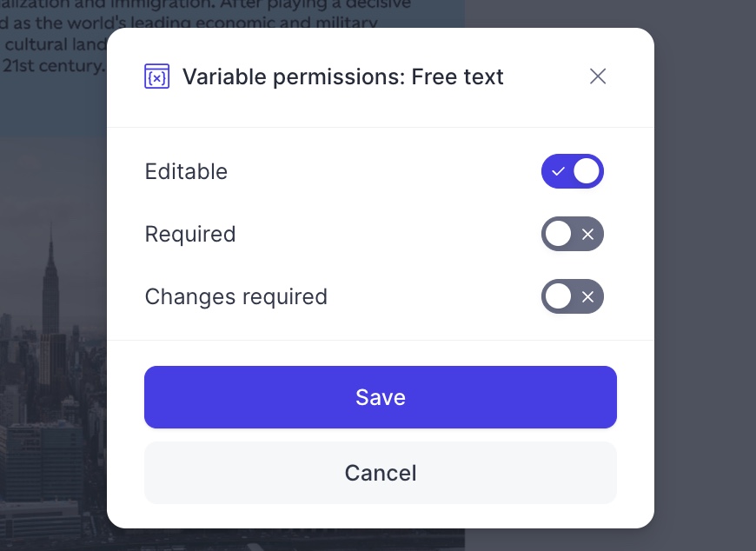Close the Variable permissions dialog
This screenshot has height=551, width=756.
click(597, 76)
